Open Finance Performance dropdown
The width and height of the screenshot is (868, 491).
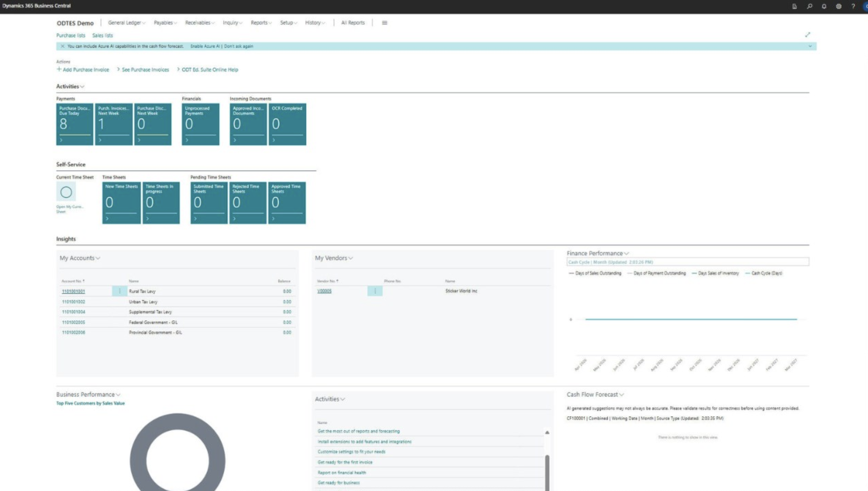click(x=598, y=253)
